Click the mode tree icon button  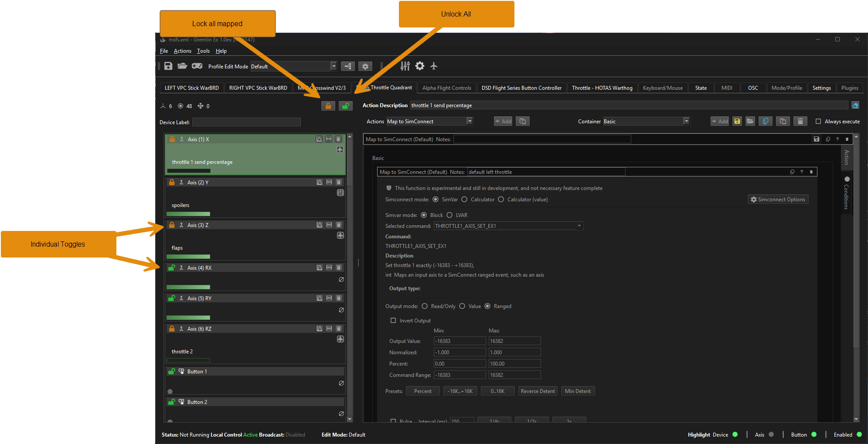tap(348, 66)
